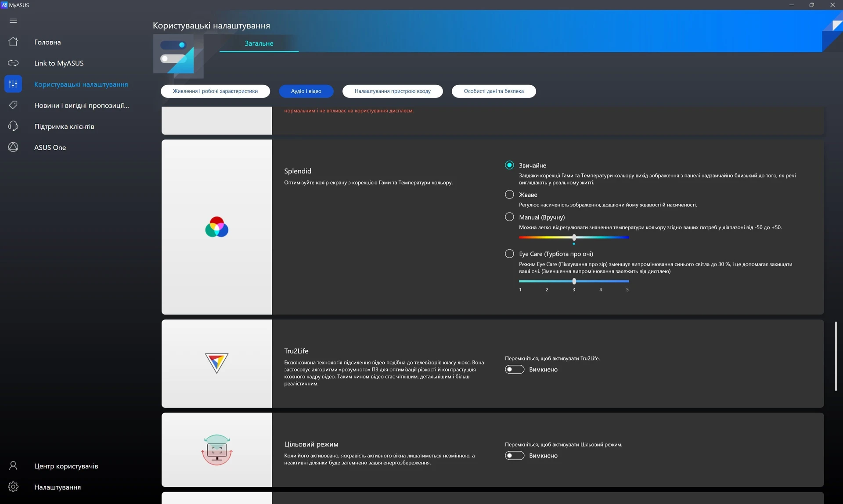The width and height of the screenshot is (843, 504).
Task: Click Налаштування пристрою входу button
Action: tap(393, 91)
